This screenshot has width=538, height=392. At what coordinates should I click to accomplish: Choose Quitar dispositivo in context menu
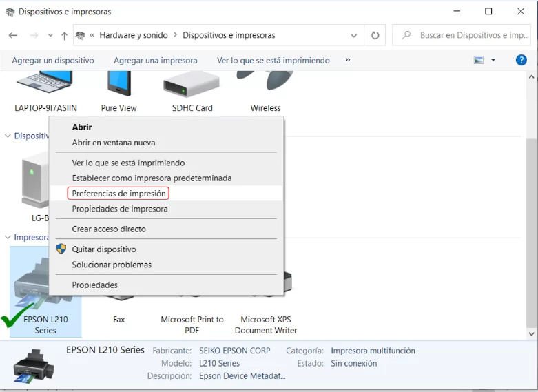104,249
